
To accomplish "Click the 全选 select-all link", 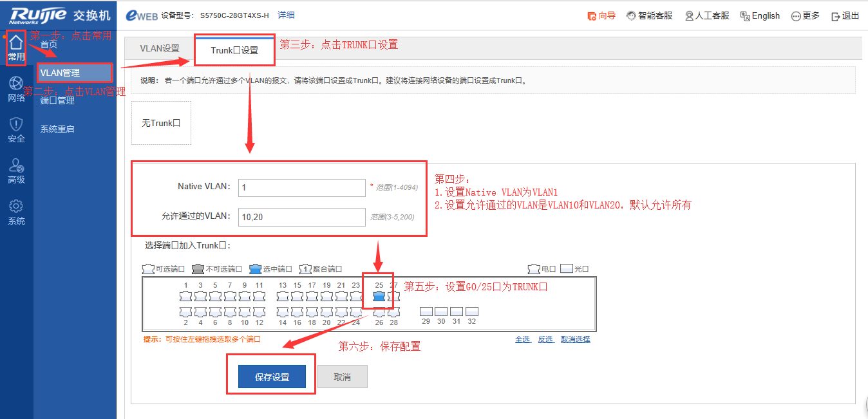I will point(522,339).
